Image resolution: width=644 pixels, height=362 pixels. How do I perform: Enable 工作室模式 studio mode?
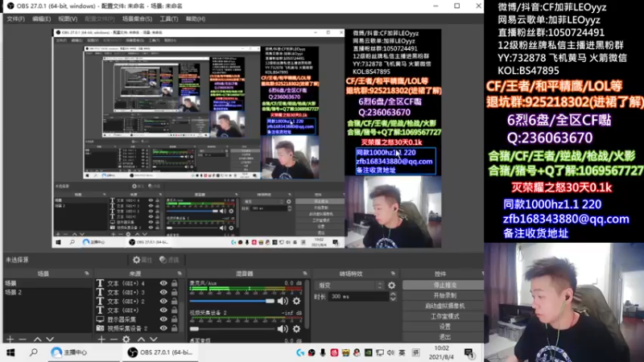444,316
